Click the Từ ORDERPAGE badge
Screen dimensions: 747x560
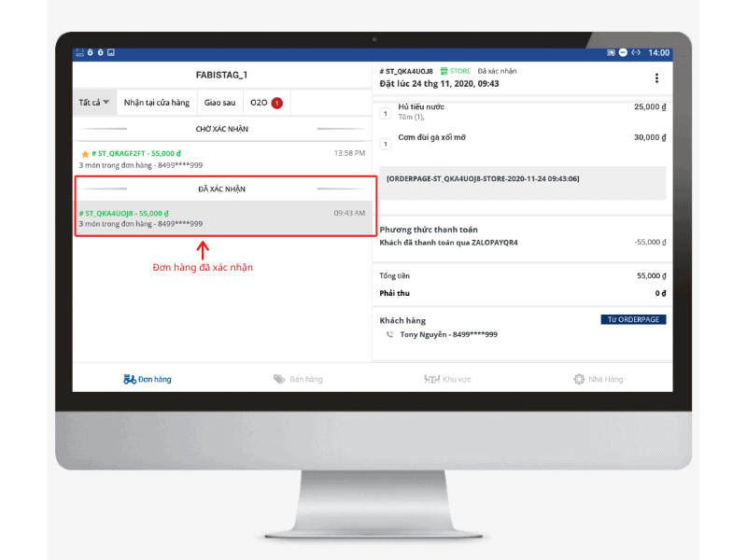(632, 319)
